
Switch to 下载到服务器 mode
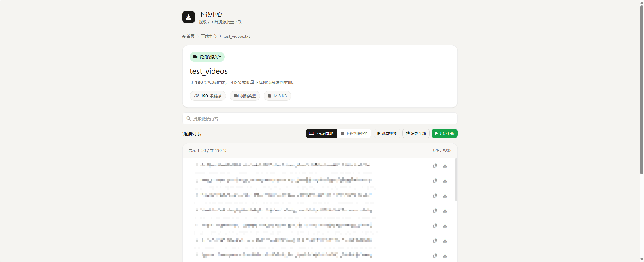click(354, 133)
